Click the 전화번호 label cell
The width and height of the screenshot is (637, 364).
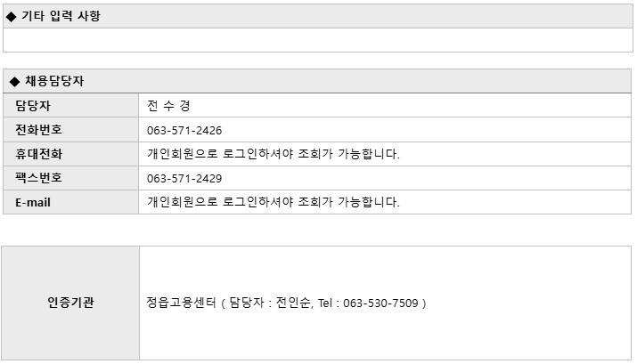[x=70, y=130]
